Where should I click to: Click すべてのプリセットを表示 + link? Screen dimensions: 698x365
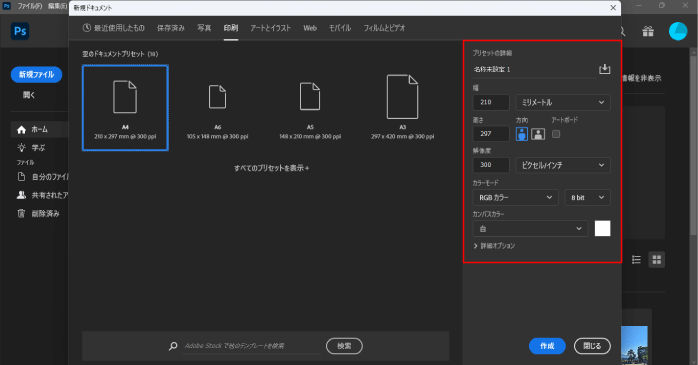272,168
